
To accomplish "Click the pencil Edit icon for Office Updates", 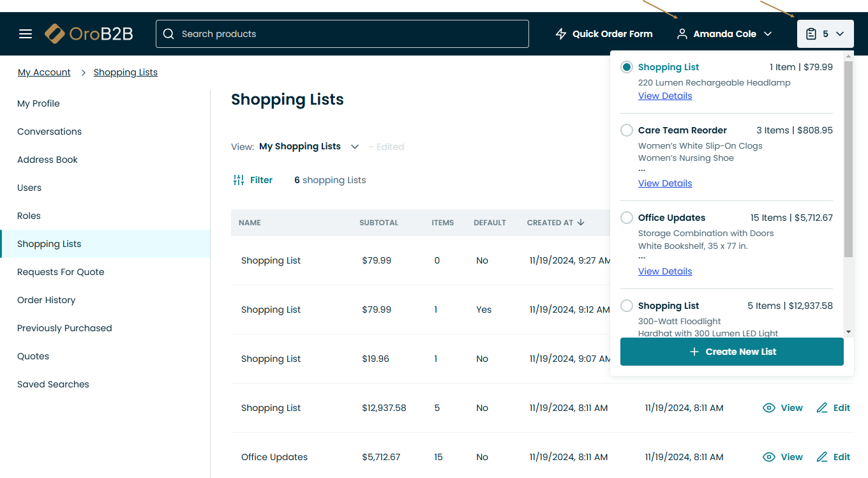I will tap(822, 457).
